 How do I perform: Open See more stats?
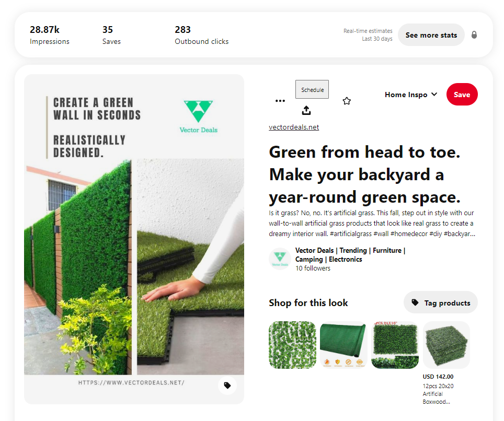tap(431, 35)
